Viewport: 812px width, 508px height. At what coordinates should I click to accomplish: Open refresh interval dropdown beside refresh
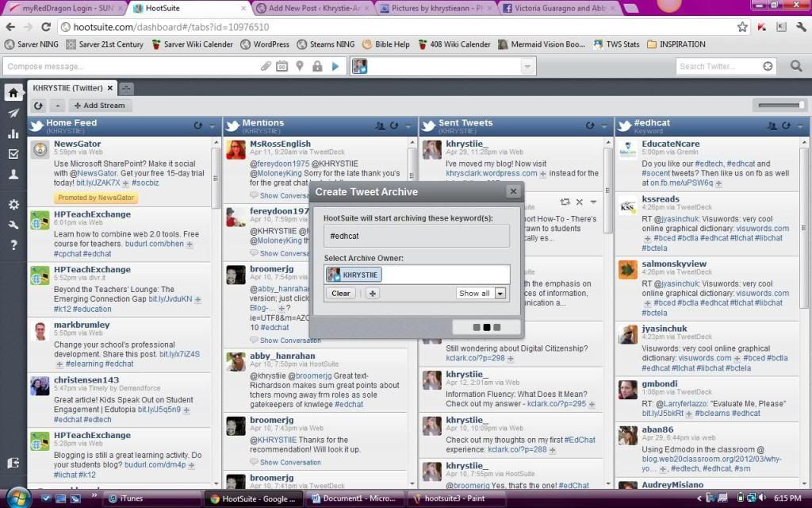click(57, 106)
